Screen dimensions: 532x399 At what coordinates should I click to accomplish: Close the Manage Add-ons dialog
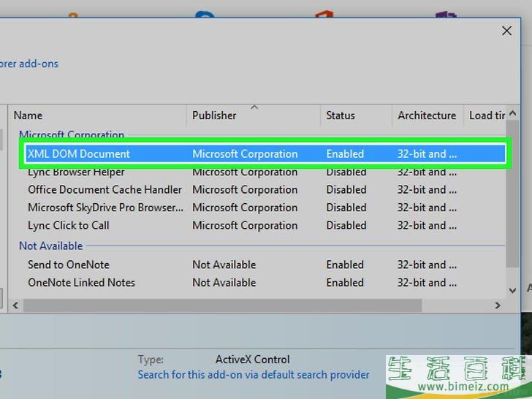pyautogui.click(x=506, y=31)
